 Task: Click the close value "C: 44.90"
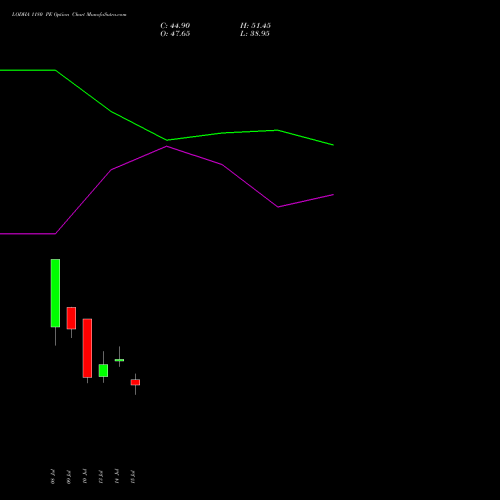pos(175,26)
